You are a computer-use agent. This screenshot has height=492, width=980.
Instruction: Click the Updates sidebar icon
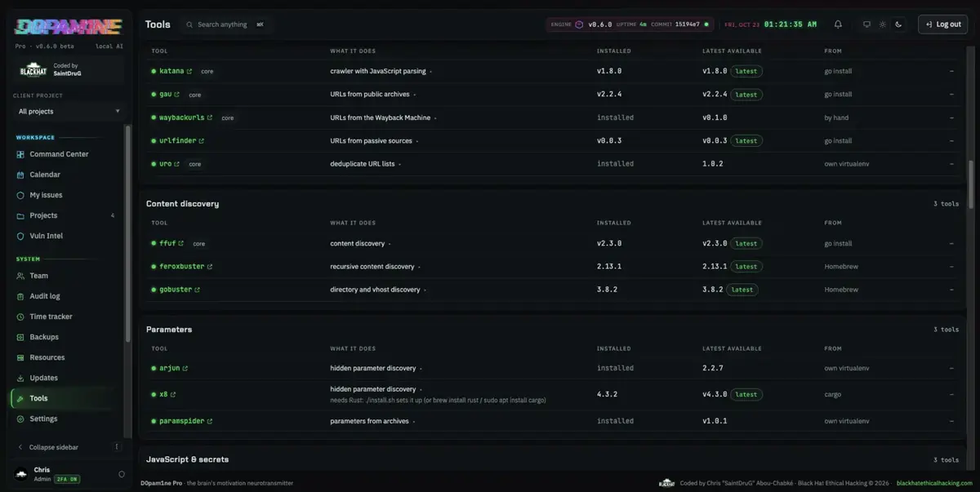click(20, 378)
